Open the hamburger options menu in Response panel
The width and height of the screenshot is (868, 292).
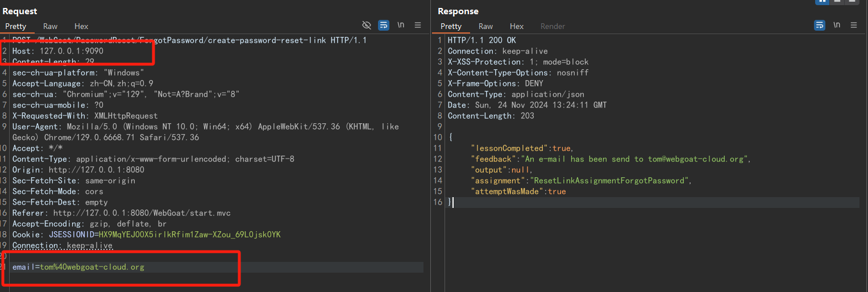(x=854, y=25)
